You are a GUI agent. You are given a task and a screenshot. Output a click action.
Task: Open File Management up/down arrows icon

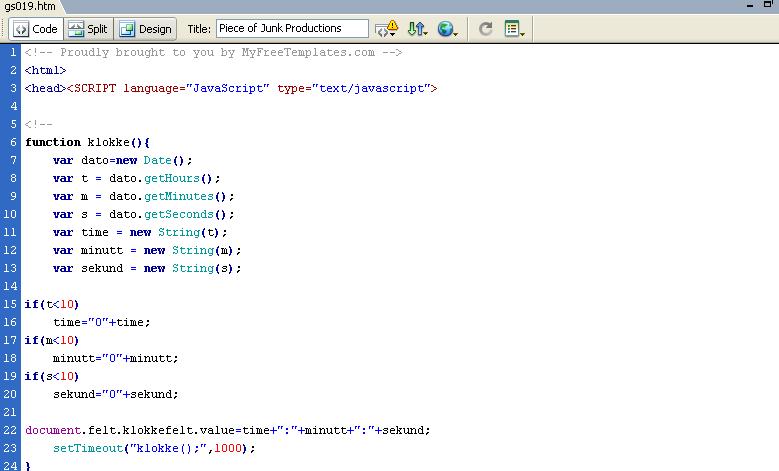417,29
